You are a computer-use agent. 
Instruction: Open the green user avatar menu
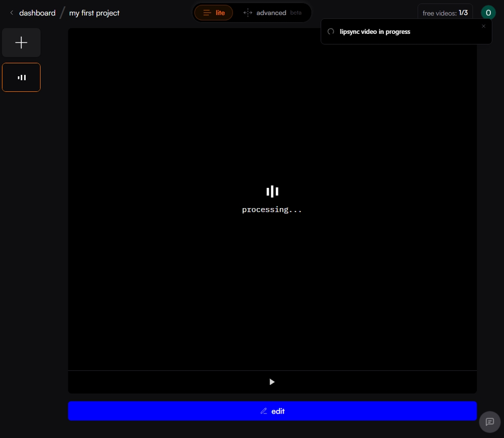click(x=488, y=13)
